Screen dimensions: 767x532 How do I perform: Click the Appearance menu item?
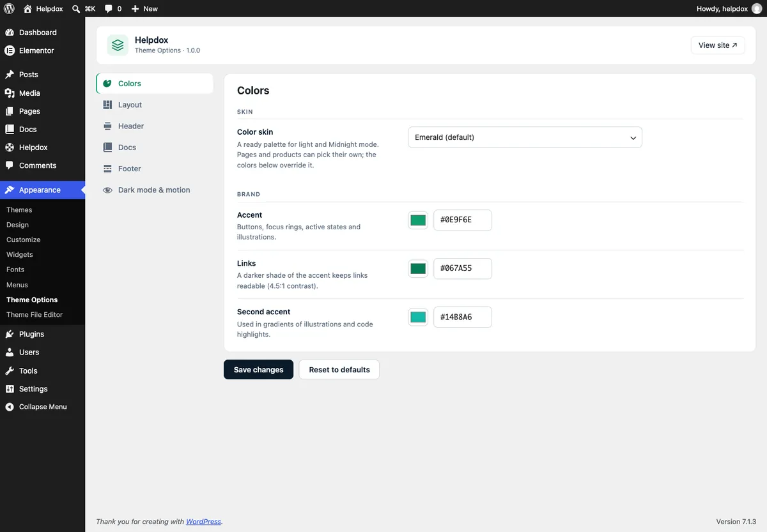pyautogui.click(x=42, y=190)
